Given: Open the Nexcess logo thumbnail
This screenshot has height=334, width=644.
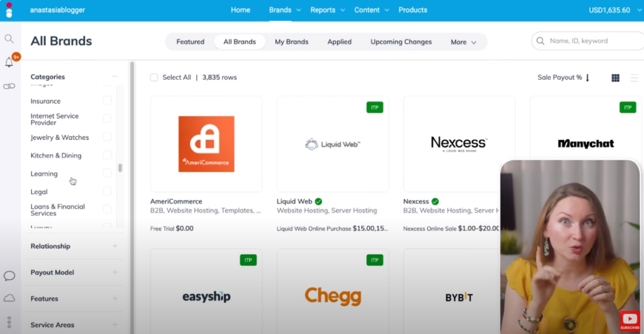Looking at the screenshot, I should point(459,144).
